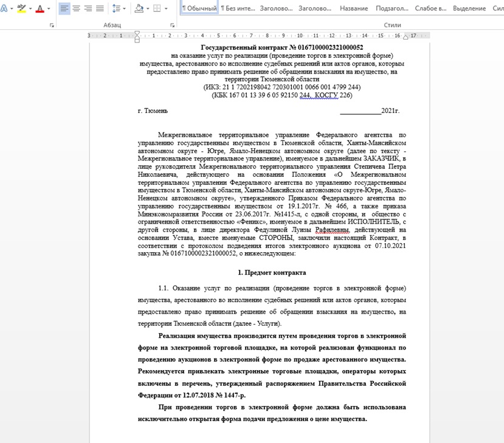Screen dimensions: 504x443
Task: Apply the Название style
Action: [x=353, y=9]
